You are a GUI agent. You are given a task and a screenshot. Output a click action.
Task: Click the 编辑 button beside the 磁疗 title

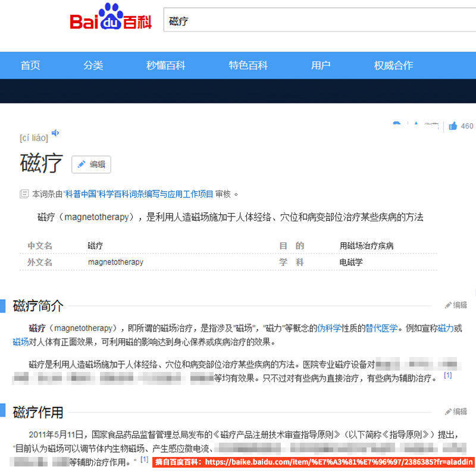tap(92, 165)
